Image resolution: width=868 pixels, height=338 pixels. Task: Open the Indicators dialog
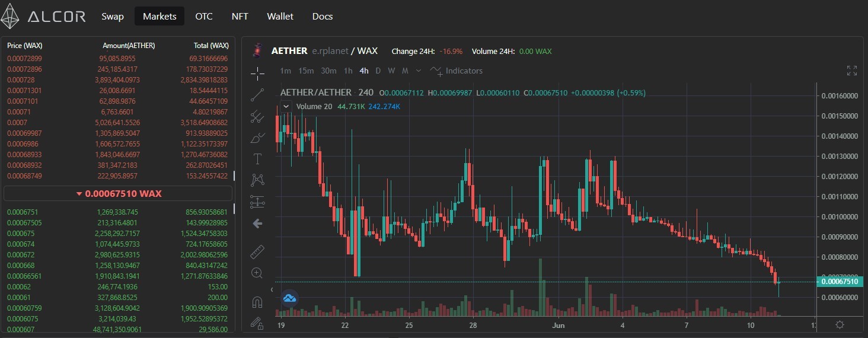click(457, 71)
